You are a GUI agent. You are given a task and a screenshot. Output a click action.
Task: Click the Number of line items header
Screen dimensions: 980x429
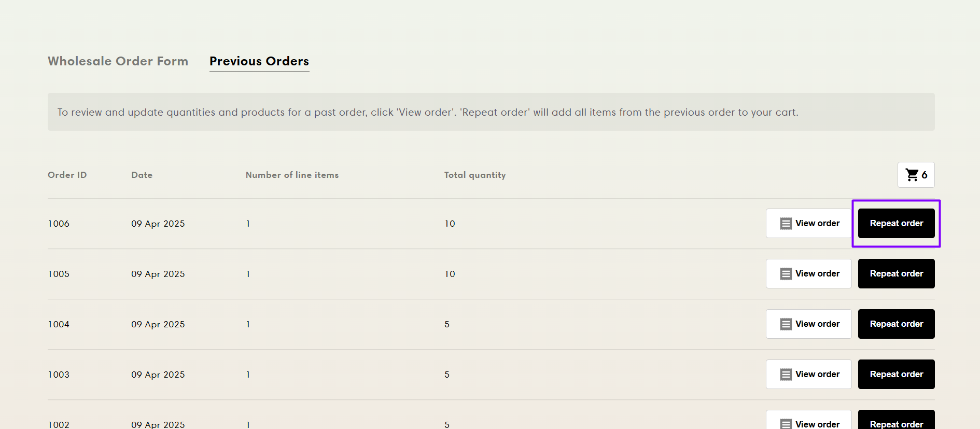pyautogui.click(x=292, y=175)
